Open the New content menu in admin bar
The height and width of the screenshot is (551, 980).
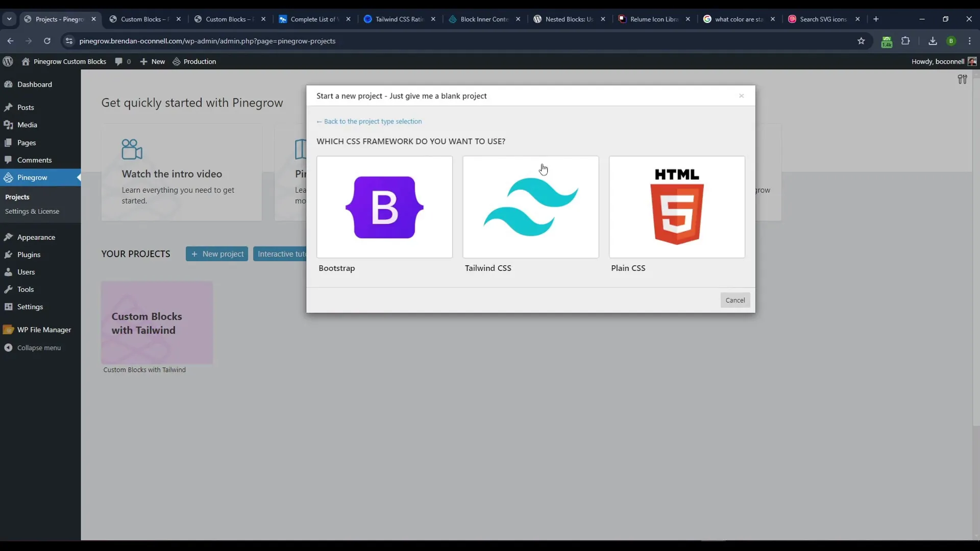coord(153,61)
